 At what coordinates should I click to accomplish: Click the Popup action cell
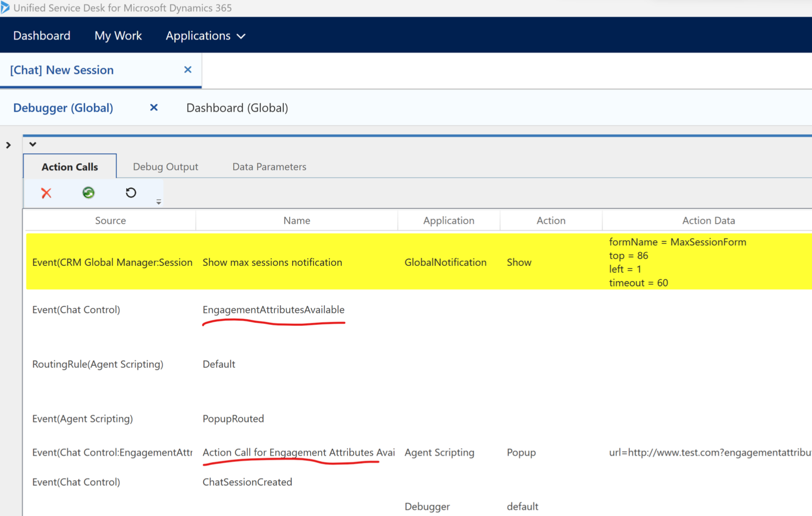(x=521, y=452)
